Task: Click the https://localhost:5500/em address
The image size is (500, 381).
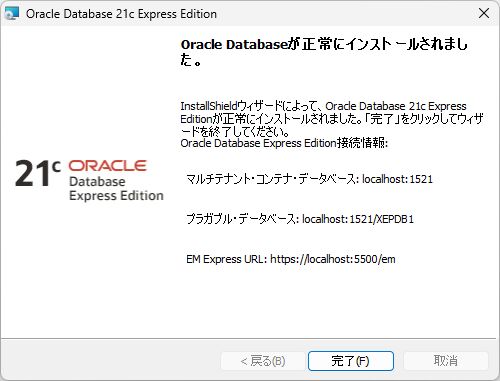Action: point(333,259)
